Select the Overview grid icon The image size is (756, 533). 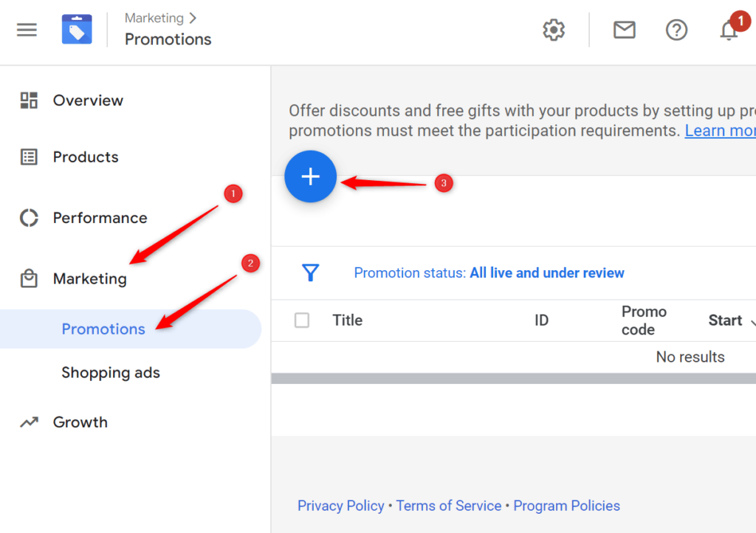(28, 100)
